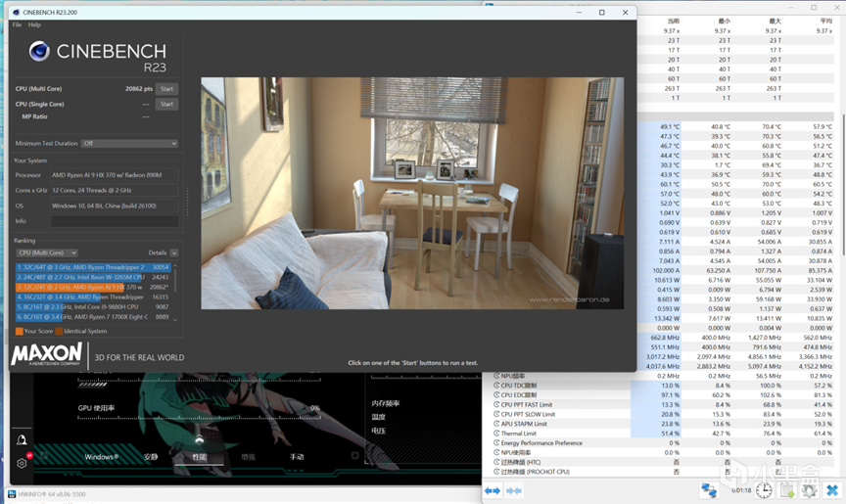Open control center settings gear icon

point(22,463)
